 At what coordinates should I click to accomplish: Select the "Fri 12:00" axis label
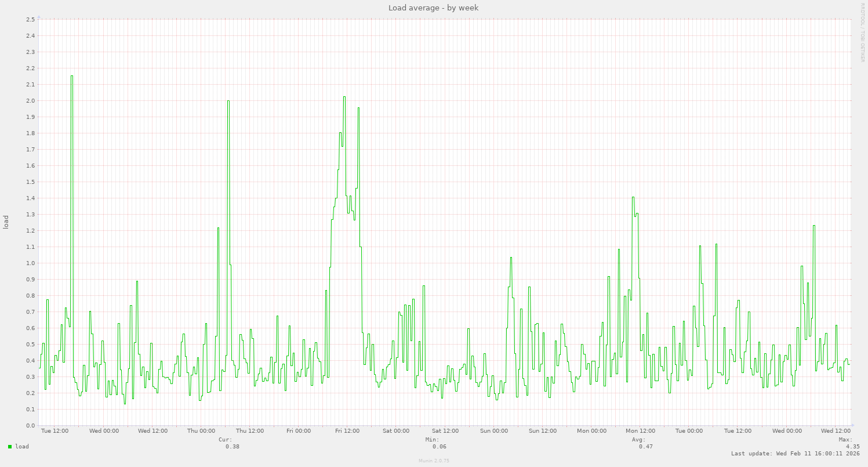point(348,431)
